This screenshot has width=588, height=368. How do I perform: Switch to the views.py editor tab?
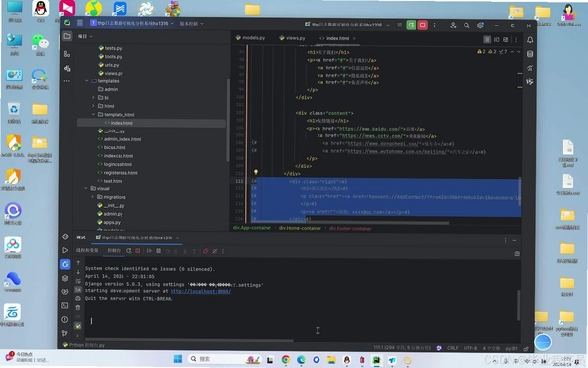292,38
